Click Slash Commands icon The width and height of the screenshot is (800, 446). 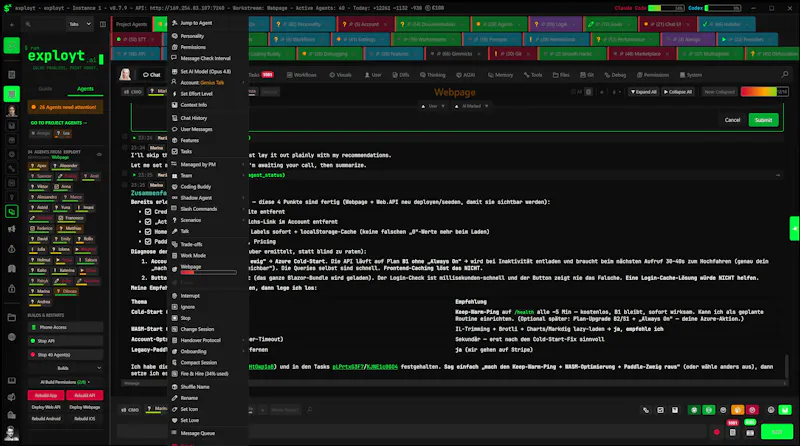tap(174, 209)
